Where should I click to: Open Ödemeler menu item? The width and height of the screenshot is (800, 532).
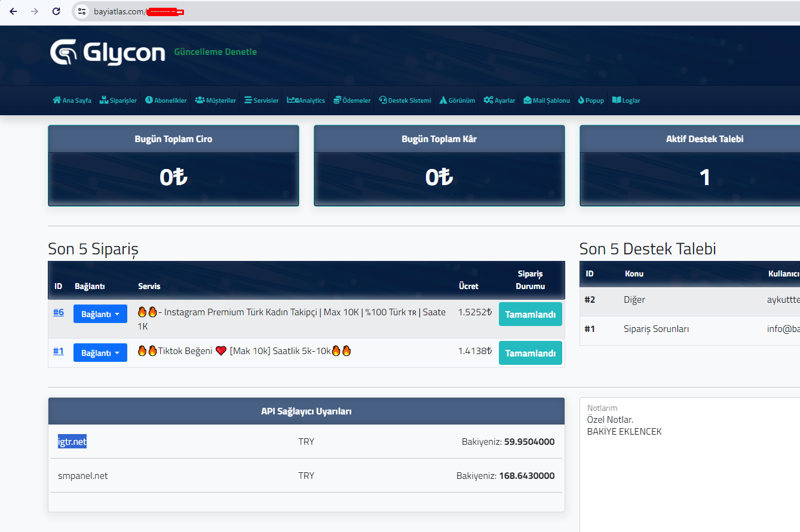pos(352,100)
